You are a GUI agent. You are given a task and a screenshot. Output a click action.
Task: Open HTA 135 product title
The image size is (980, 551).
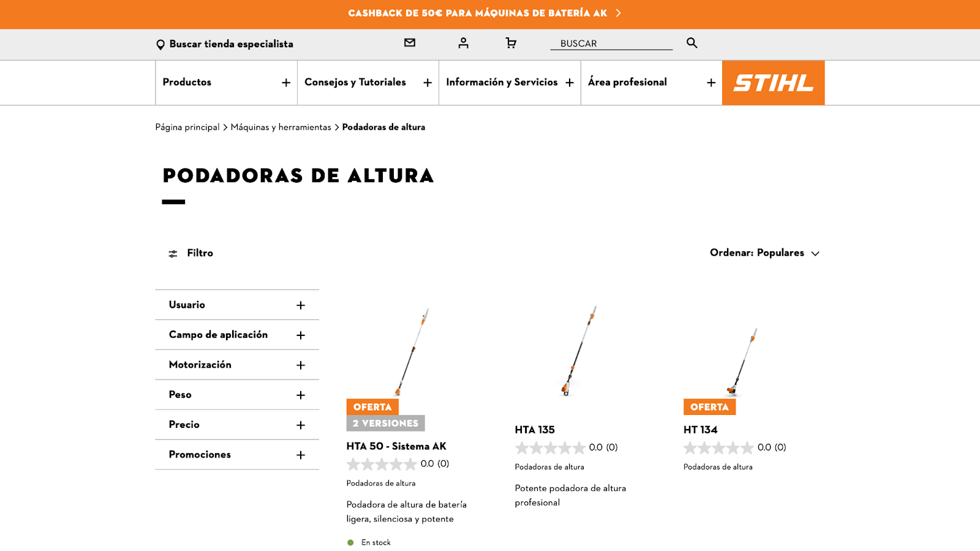coord(535,430)
